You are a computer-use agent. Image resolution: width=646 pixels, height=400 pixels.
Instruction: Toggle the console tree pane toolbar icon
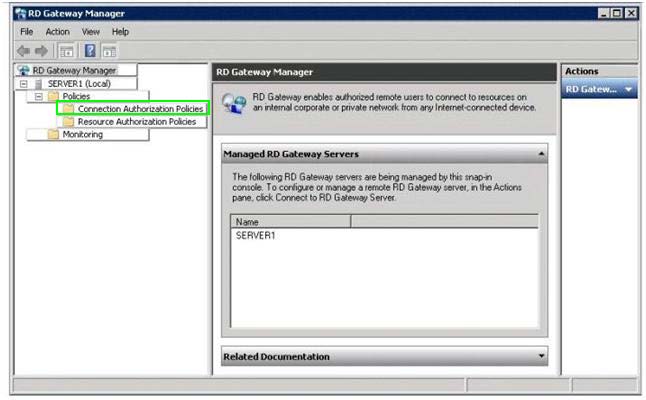click(x=66, y=51)
